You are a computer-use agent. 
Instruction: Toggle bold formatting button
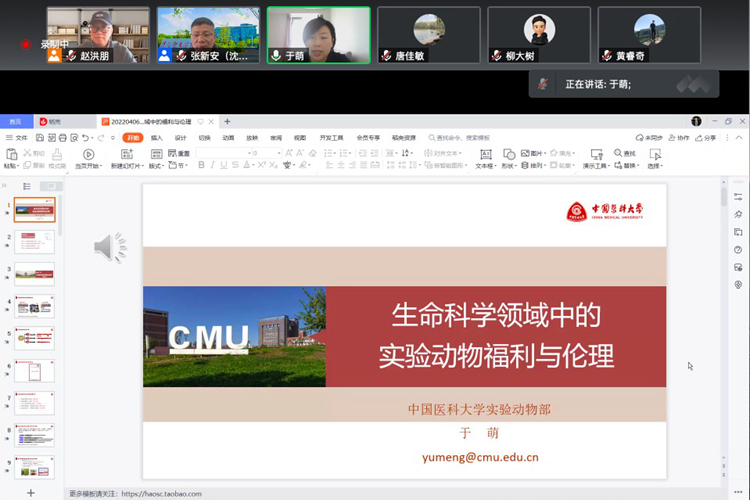click(x=201, y=165)
